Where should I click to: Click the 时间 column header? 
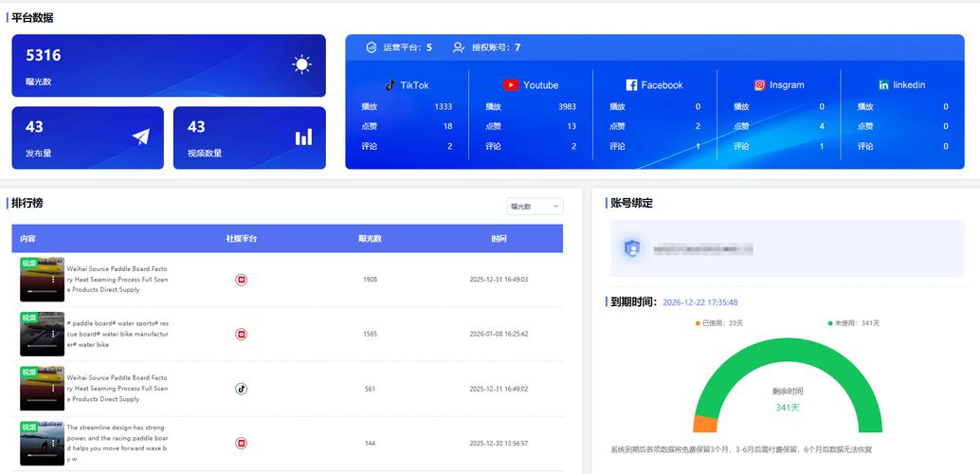[x=499, y=239]
